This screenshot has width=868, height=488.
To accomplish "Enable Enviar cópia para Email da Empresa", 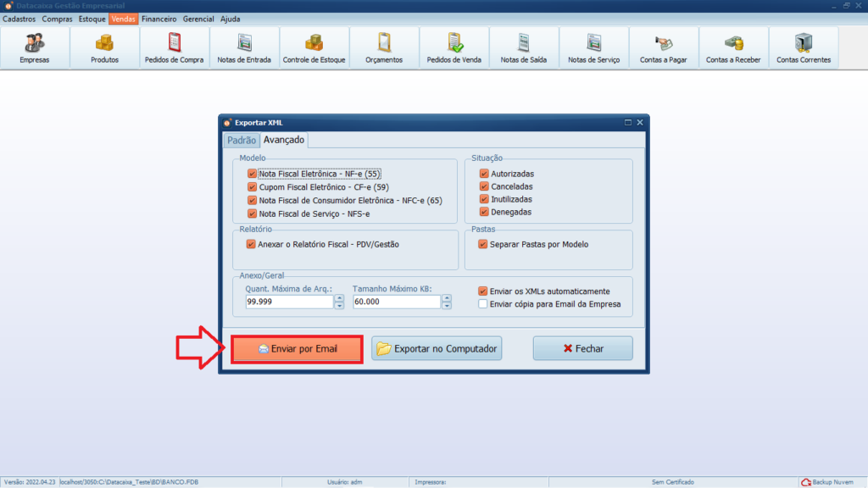I will point(482,304).
